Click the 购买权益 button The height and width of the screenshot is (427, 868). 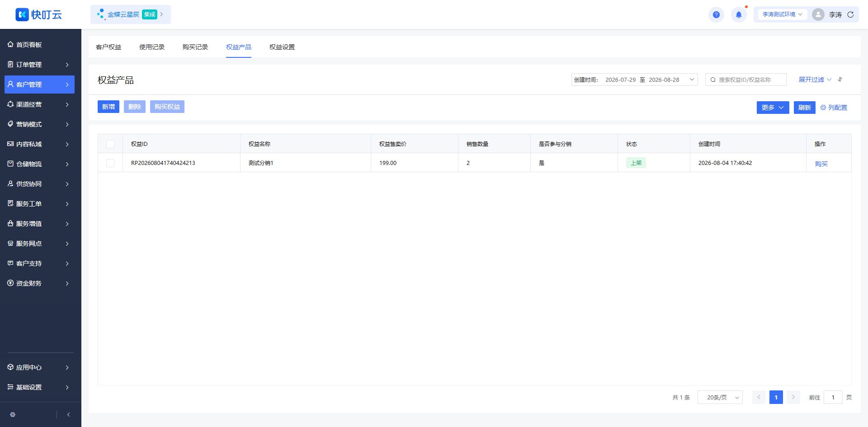pyautogui.click(x=167, y=107)
